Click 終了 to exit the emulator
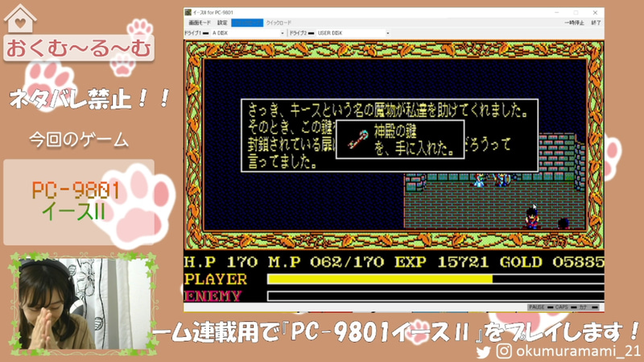The height and width of the screenshot is (362, 644). [596, 23]
